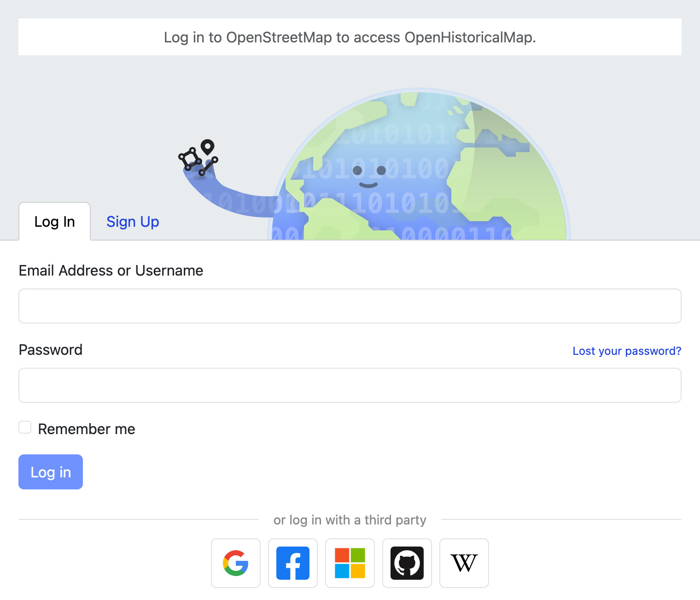Click inside the Password input box
Image resolution: width=700 pixels, height=600 pixels.
coord(350,385)
